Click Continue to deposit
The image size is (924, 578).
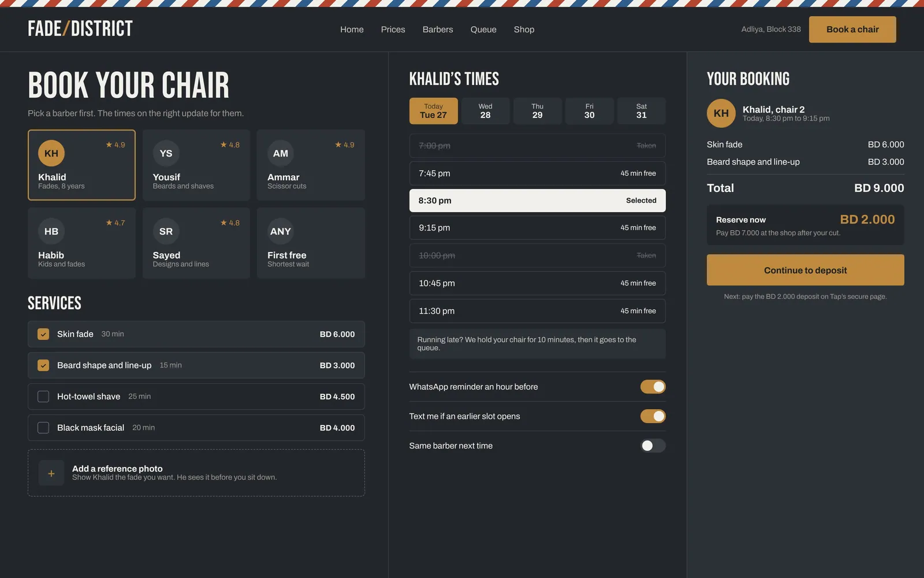805,270
